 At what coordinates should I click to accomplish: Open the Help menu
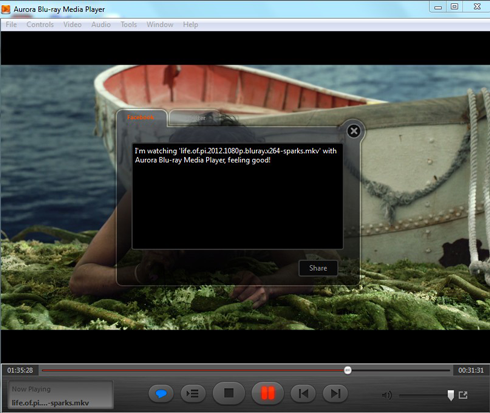(190, 25)
